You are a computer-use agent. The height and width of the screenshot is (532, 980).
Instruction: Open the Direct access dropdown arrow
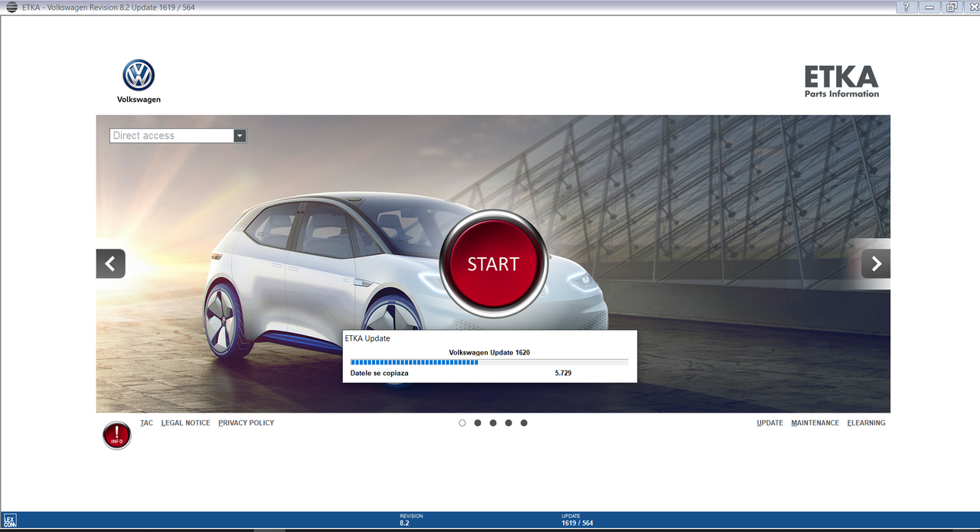click(x=240, y=135)
